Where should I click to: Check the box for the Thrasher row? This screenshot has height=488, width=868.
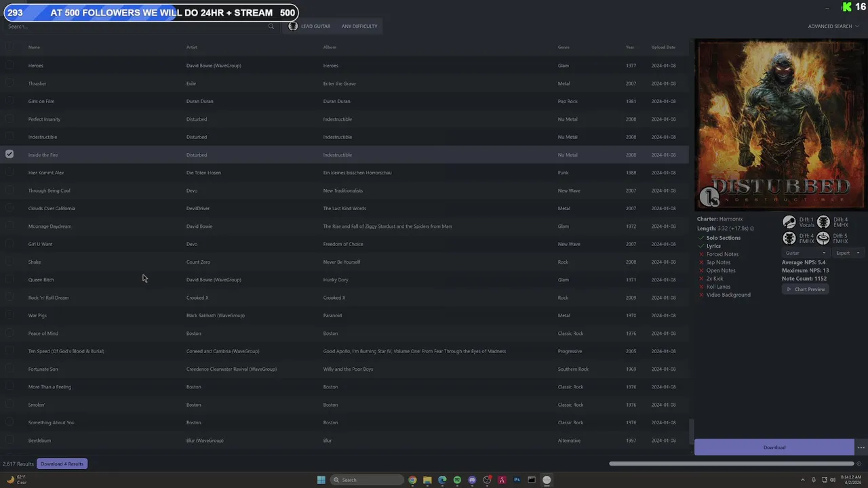(9, 83)
